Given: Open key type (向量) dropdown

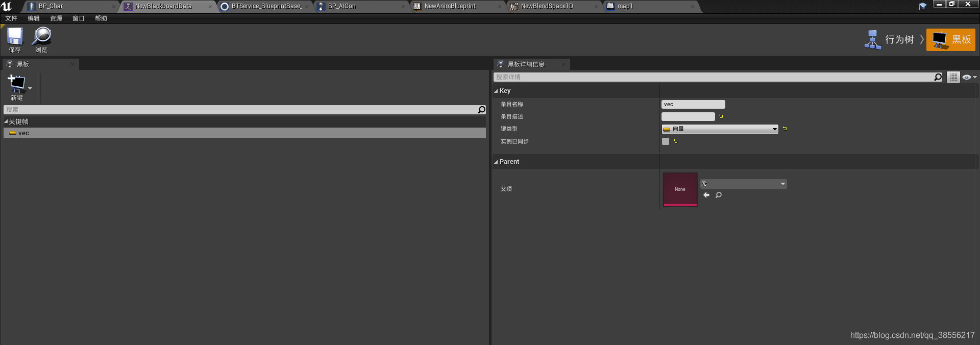Looking at the screenshot, I should (x=720, y=129).
